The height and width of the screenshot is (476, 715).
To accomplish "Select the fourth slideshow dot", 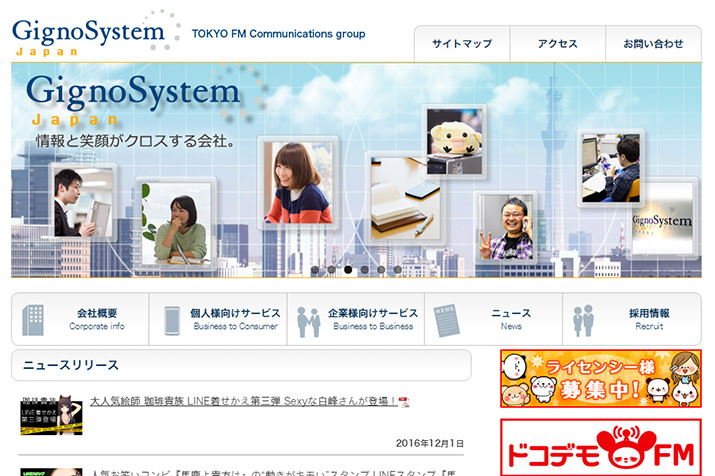I will point(364,270).
